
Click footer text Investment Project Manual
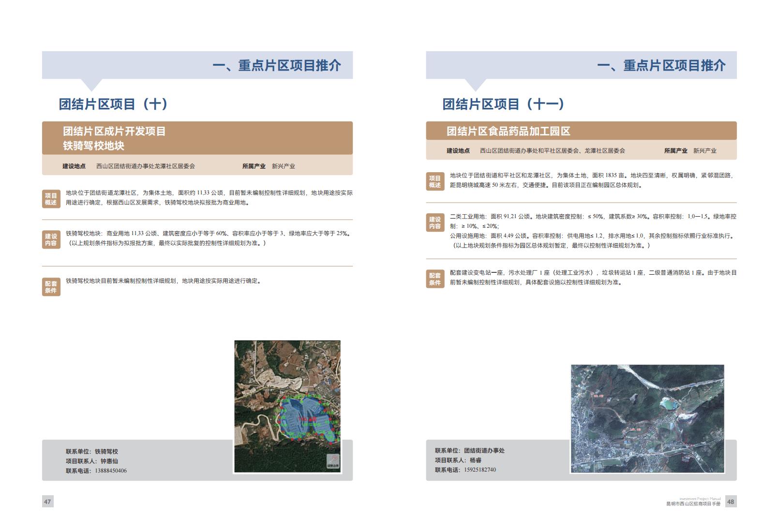coord(700,499)
